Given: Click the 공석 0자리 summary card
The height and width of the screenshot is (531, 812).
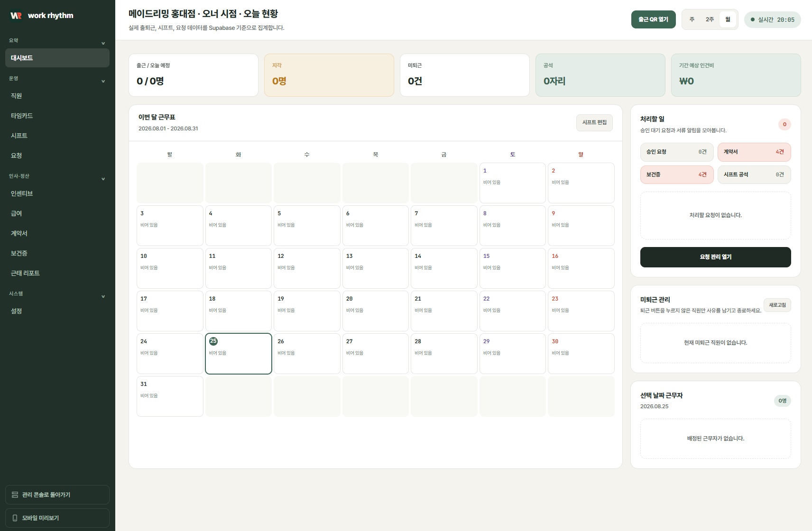Looking at the screenshot, I should click(600, 75).
